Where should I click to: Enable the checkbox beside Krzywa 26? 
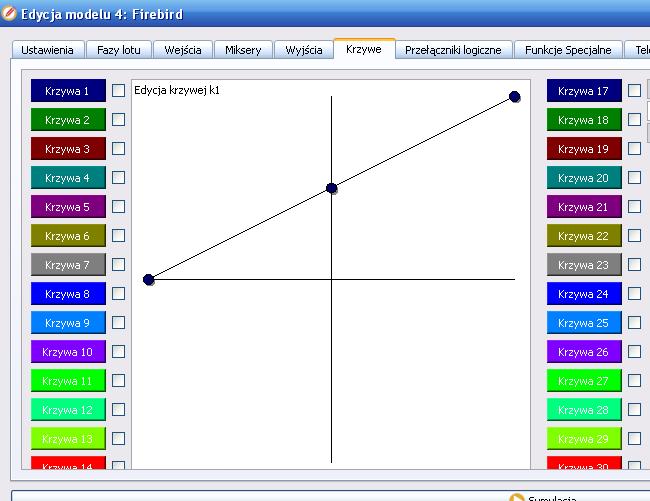(x=635, y=352)
